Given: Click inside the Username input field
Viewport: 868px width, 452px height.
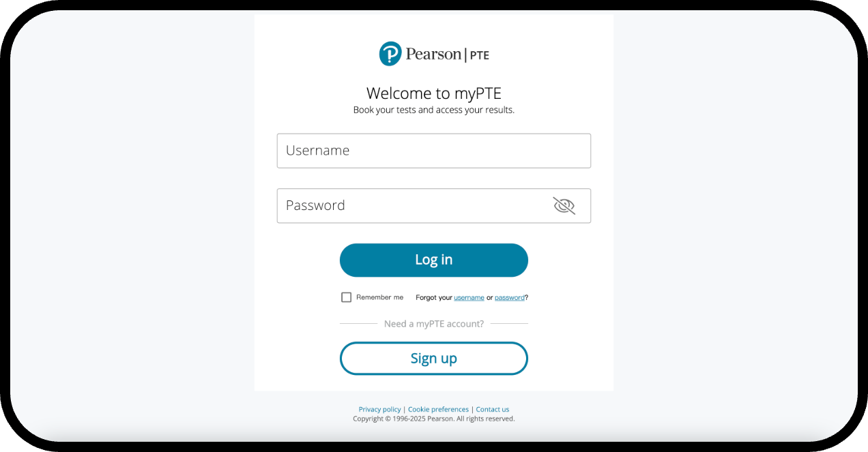Looking at the screenshot, I should coord(433,150).
